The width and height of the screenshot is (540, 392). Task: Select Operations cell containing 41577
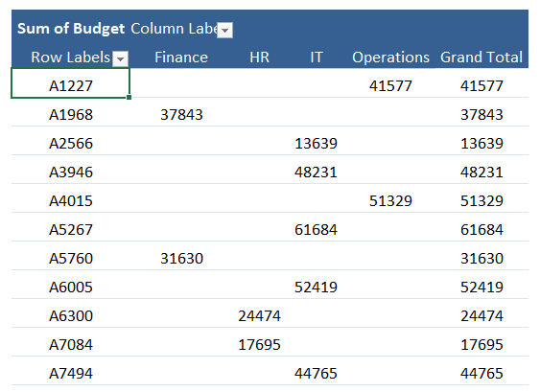[390, 85]
